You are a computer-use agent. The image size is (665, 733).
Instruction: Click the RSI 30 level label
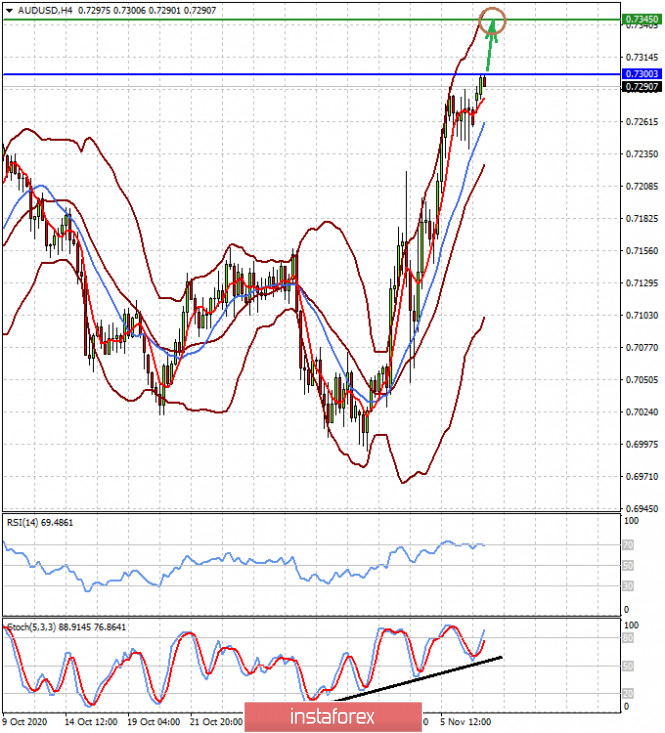click(x=628, y=586)
